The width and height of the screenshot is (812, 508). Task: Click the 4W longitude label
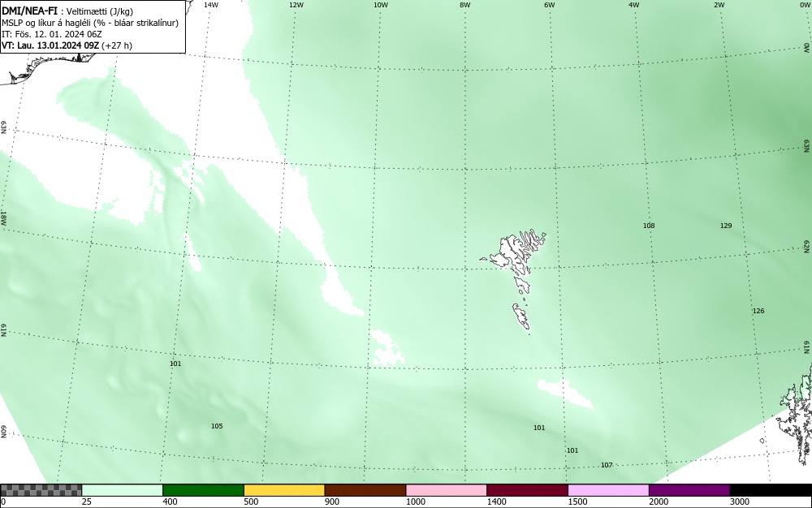(634, 5)
